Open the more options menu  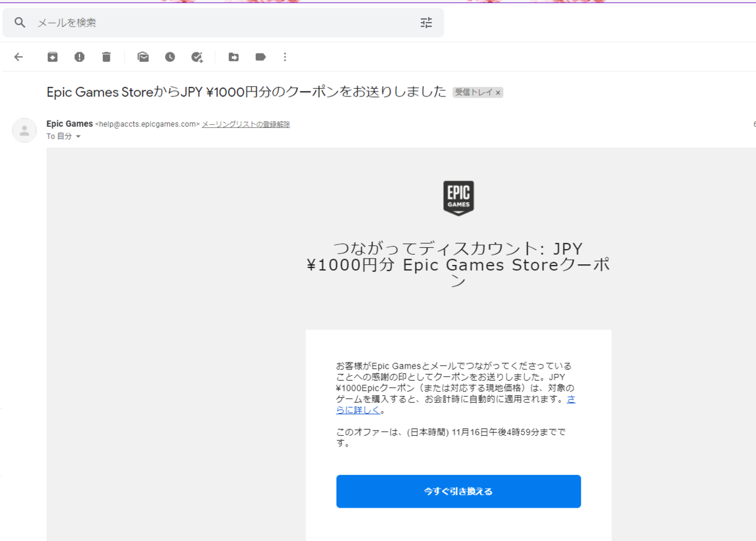point(285,57)
